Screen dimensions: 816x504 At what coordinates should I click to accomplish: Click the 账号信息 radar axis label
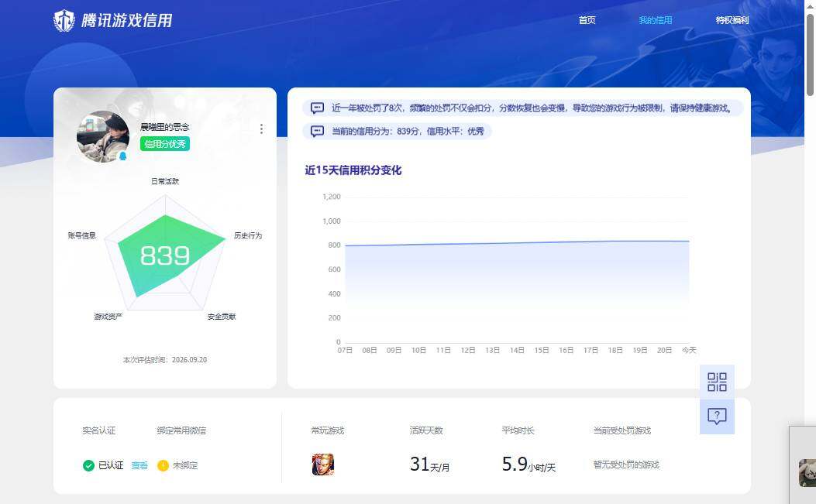click(81, 235)
